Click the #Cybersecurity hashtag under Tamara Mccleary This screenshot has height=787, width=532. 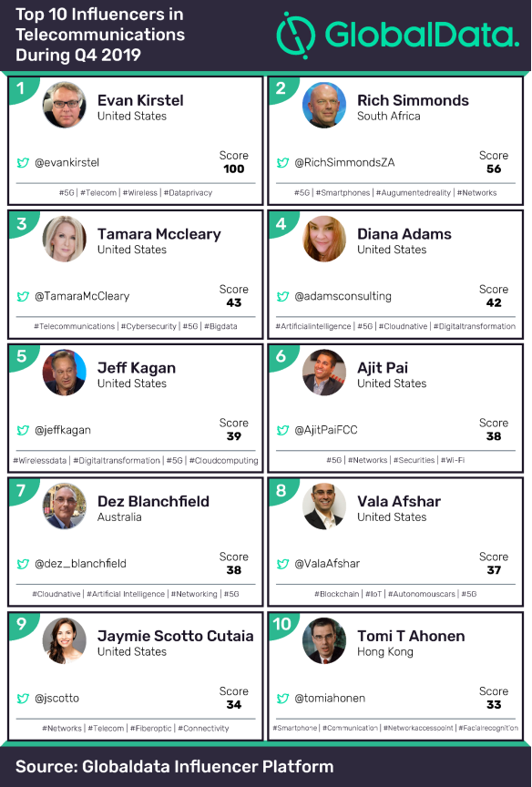pos(148,326)
